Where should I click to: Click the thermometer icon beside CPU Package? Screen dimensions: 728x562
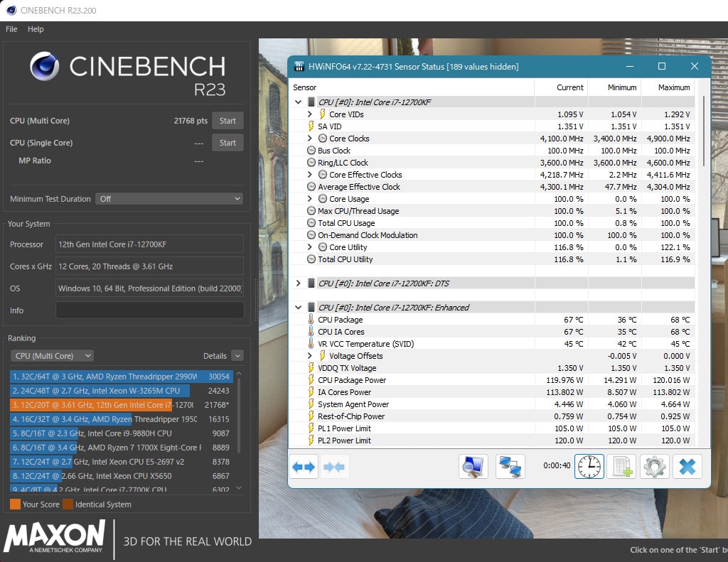click(x=311, y=319)
